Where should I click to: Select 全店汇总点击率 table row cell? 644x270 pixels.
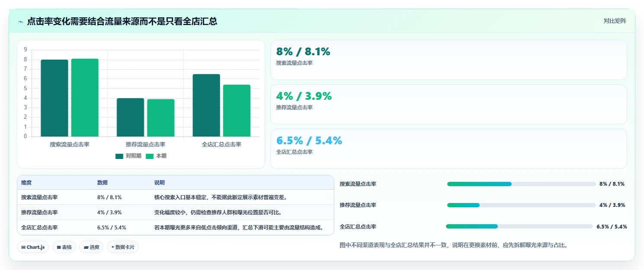(39, 228)
